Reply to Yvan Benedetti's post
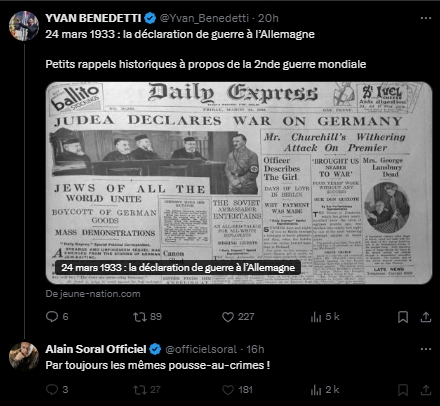This screenshot has width=440, height=406. pos(57,316)
